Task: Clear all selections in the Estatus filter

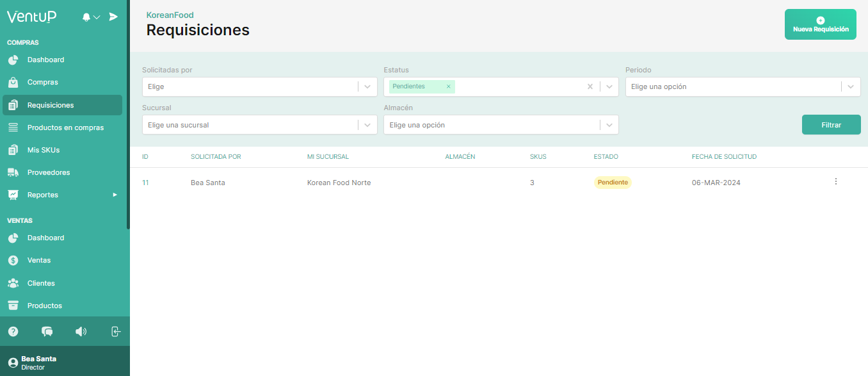Action: pos(590,86)
